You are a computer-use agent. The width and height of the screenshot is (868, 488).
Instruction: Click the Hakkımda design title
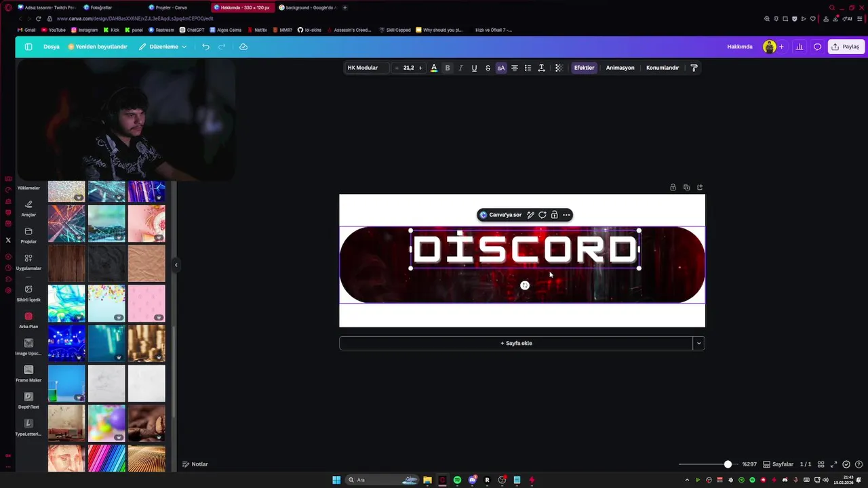tap(740, 47)
